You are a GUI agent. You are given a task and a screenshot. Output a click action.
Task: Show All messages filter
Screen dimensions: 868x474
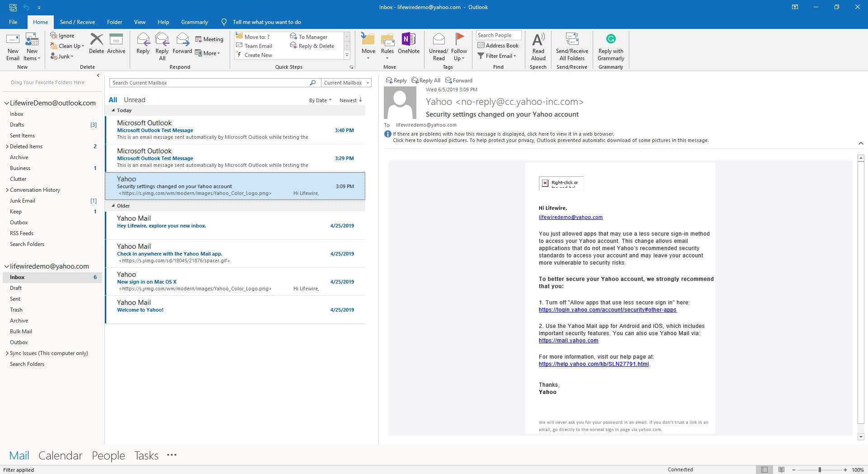tap(113, 100)
